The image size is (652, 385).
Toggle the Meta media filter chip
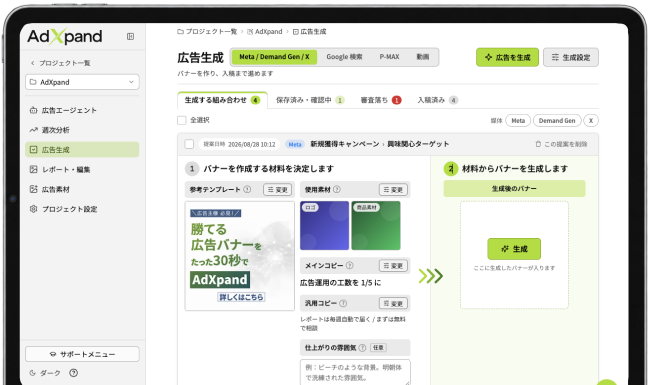518,121
